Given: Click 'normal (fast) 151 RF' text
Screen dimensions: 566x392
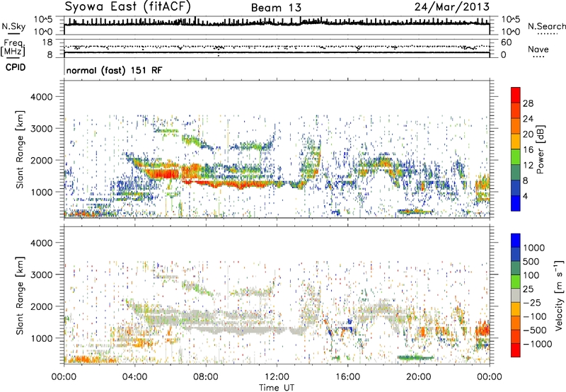Looking at the screenshot, I should 114,70.
